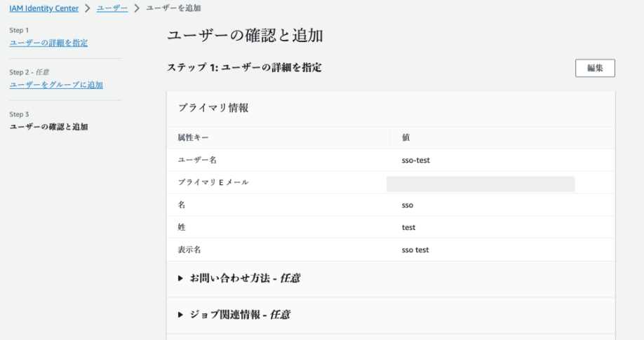Screen dimensions: 644x340
Task: Click the プライマリ E メール row label
Action: 213,182
